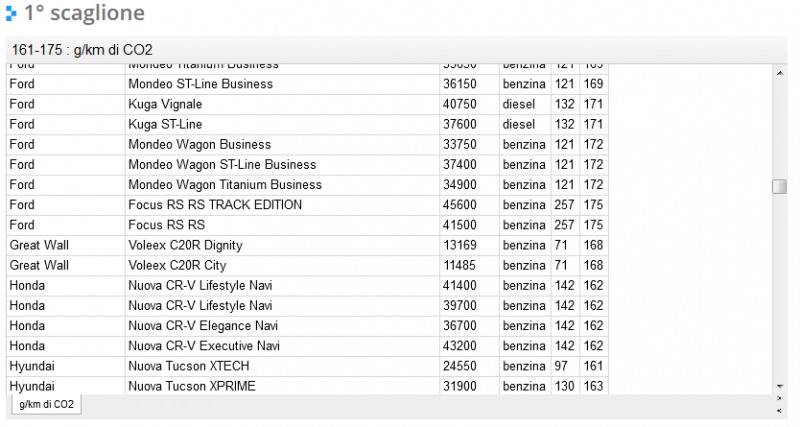This screenshot has width=800, height=427.
Task: Click price cell 45600
Action: coord(470,205)
